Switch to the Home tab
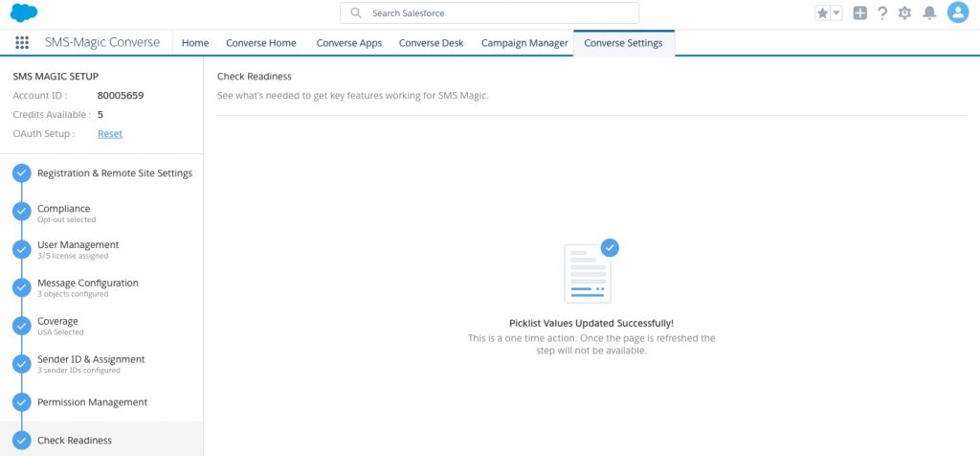 [195, 43]
